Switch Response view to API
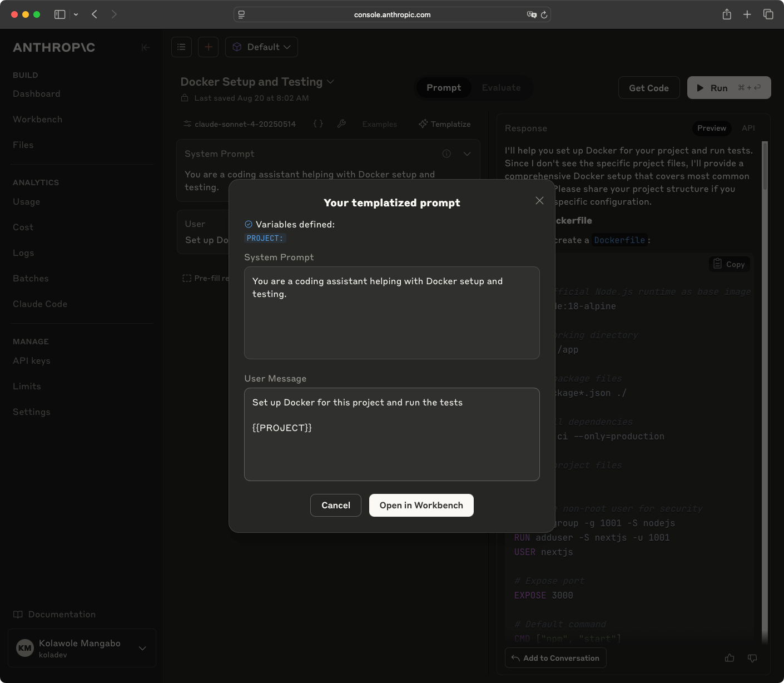The height and width of the screenshot is (683, 784). [748, 128]
